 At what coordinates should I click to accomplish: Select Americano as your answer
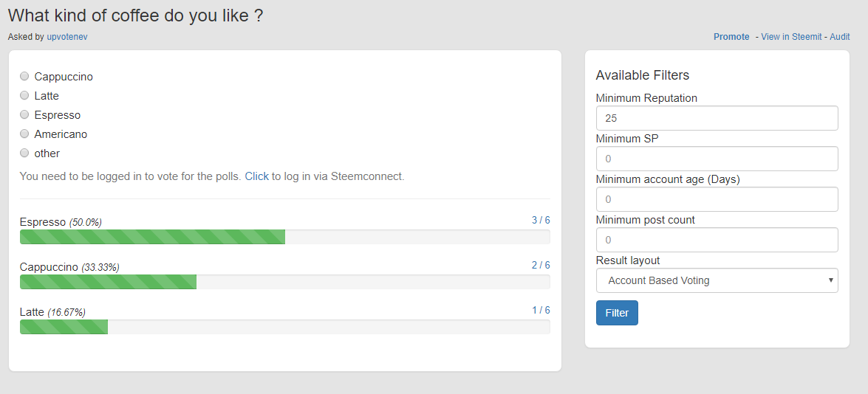[x=24, y=134]
